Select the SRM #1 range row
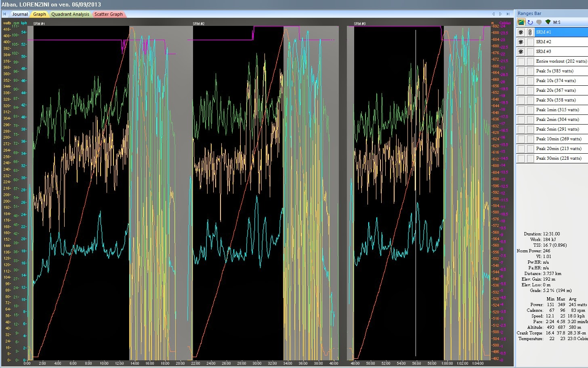The image size is (588, 368). tap(552, 32)
